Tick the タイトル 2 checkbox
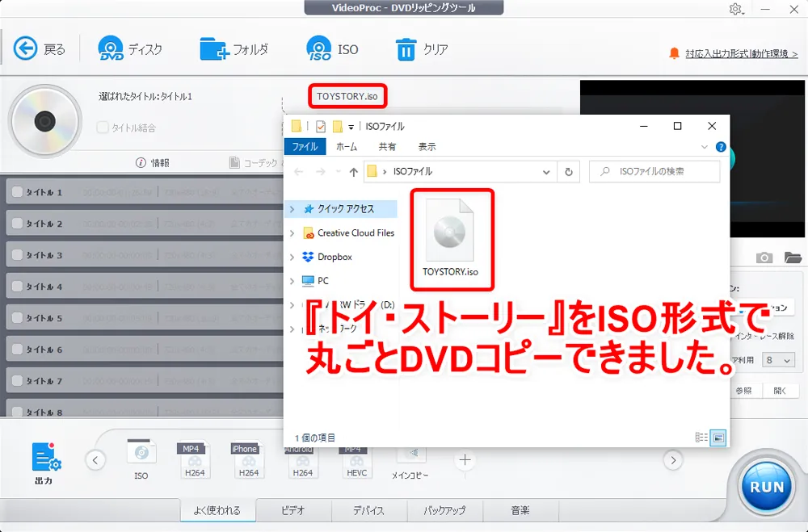 (17, 223)
